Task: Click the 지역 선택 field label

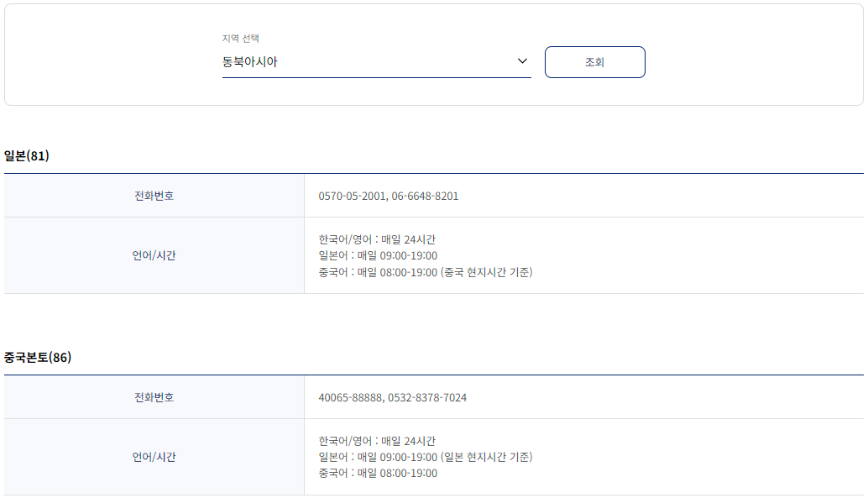Action: click(x=239, y=38)
